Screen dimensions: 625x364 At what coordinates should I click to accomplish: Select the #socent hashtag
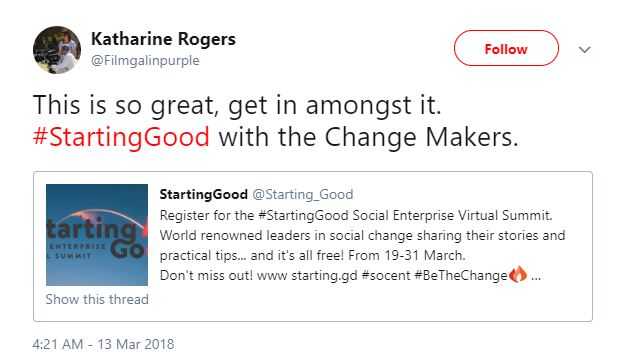tap(386, 275)
